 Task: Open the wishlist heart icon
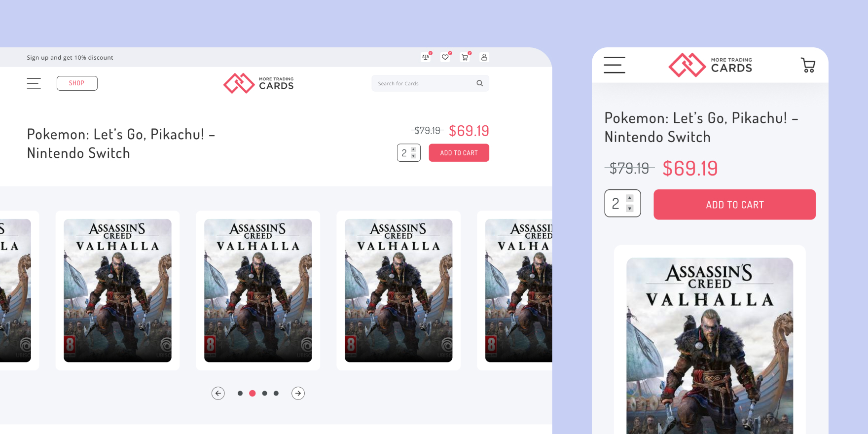[445, 57]
